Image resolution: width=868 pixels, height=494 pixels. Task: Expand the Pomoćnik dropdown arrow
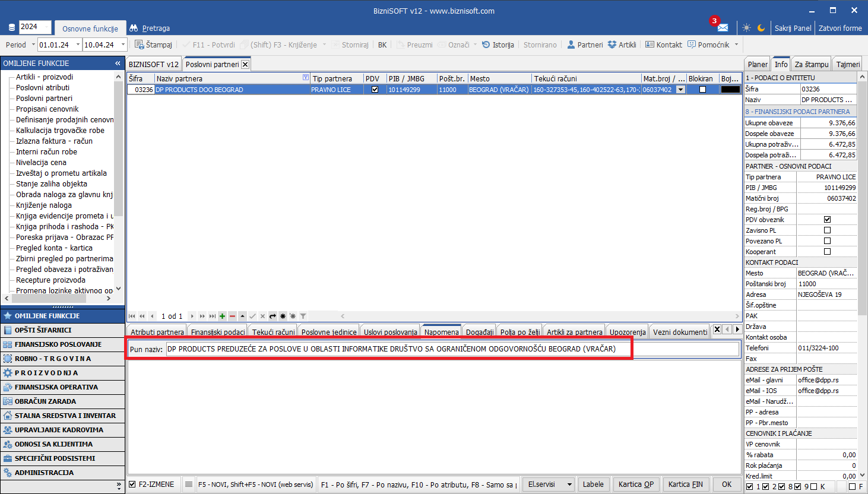[736, 45]
